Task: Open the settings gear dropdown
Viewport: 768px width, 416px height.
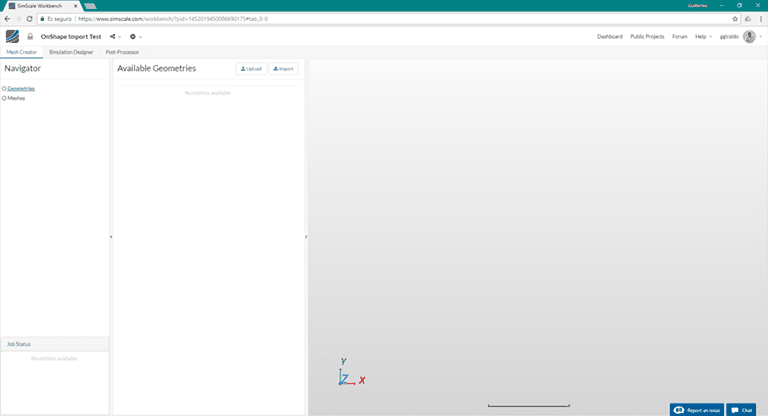Action: [135, 36]
